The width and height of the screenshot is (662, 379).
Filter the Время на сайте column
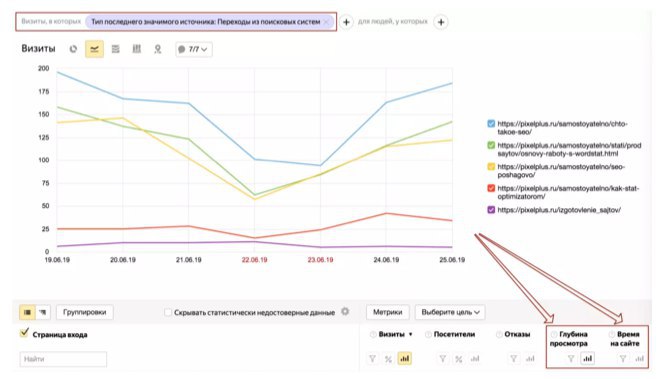(x=623, y=359)
